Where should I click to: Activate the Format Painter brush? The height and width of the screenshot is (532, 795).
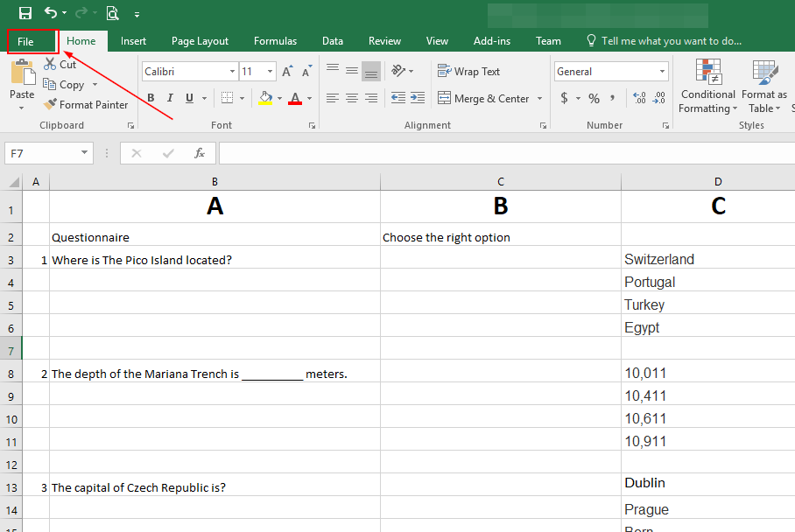(86, 105)
